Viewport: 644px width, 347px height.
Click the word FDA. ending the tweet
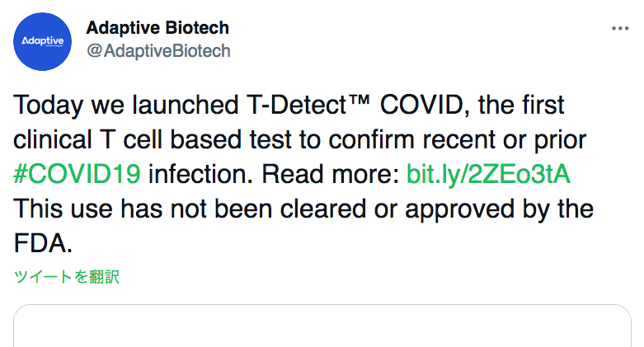tap(43, 243)
